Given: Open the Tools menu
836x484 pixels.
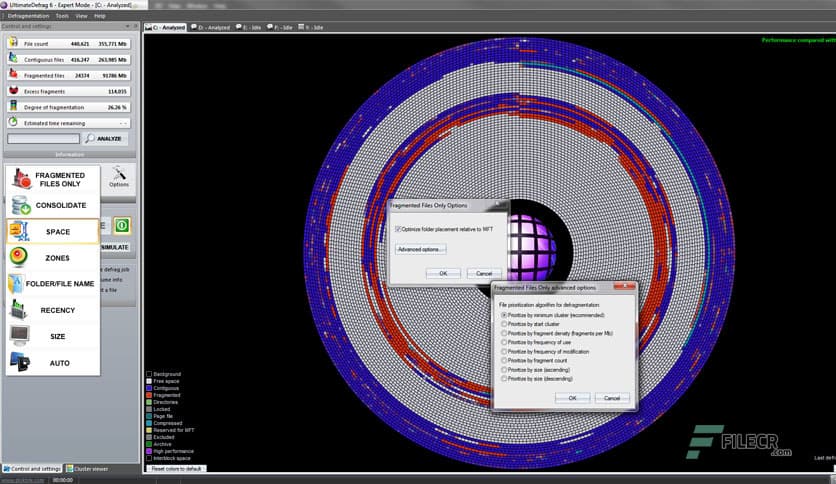Looking at the screenshot, I should (x=62, y=16).
